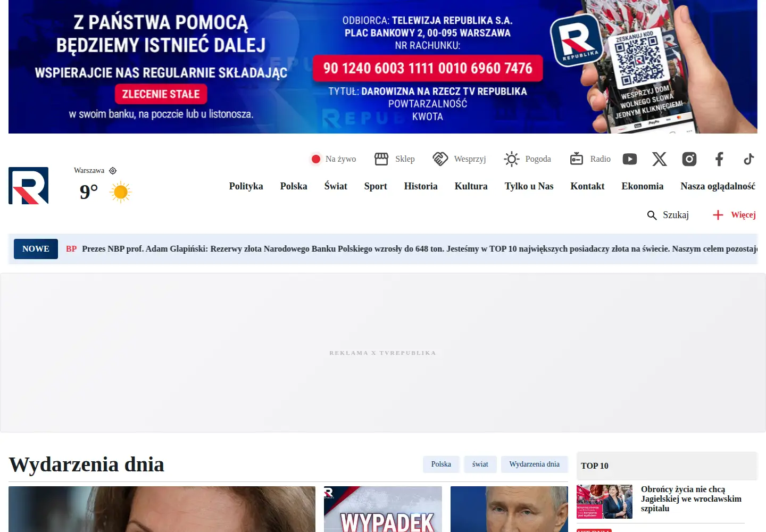Click the Pogoda sun icon
Screen dimensions: 766x532
pyautogui.click(x=512, y=159)
